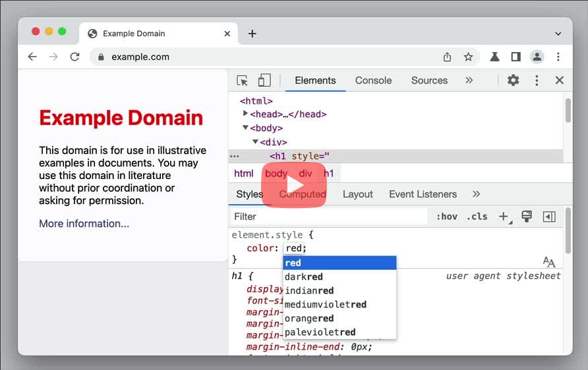The width and height of the screenshot is (588, 370).
Task: Open the Chrome three-dot menu
Action: 558,57
